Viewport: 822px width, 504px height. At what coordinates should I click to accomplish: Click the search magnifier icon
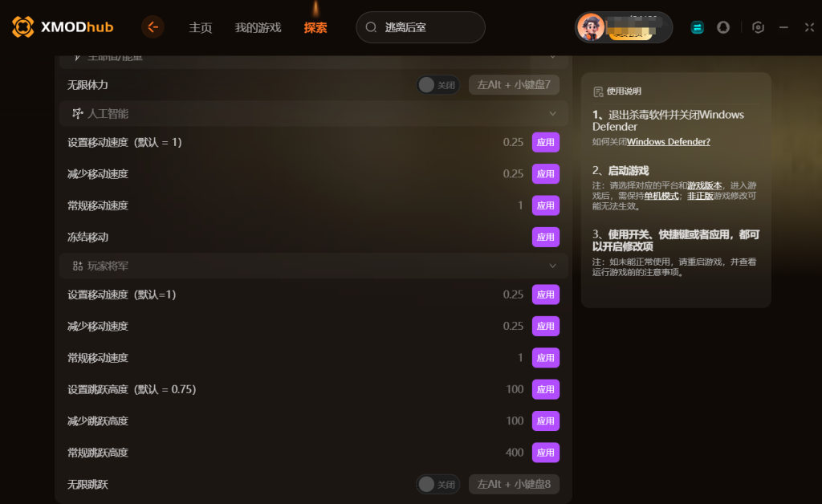[371, 27]
